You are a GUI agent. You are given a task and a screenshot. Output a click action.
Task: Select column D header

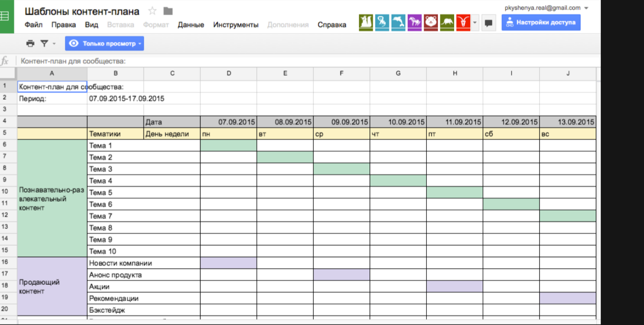[229, 74]
